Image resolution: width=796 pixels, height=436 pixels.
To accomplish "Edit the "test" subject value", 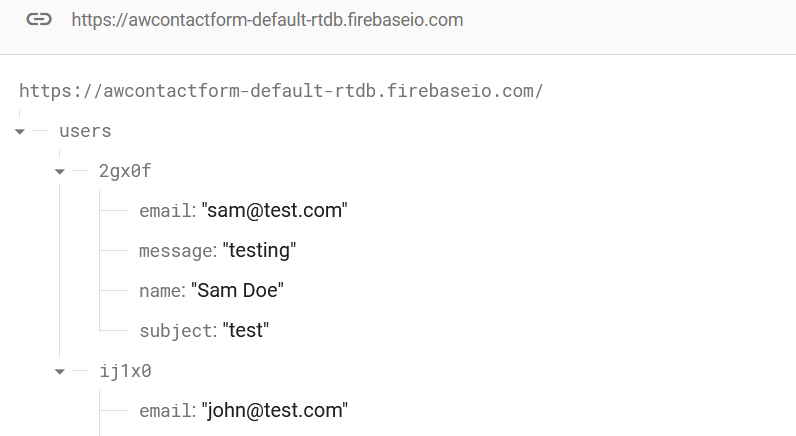I will point(246,330).
